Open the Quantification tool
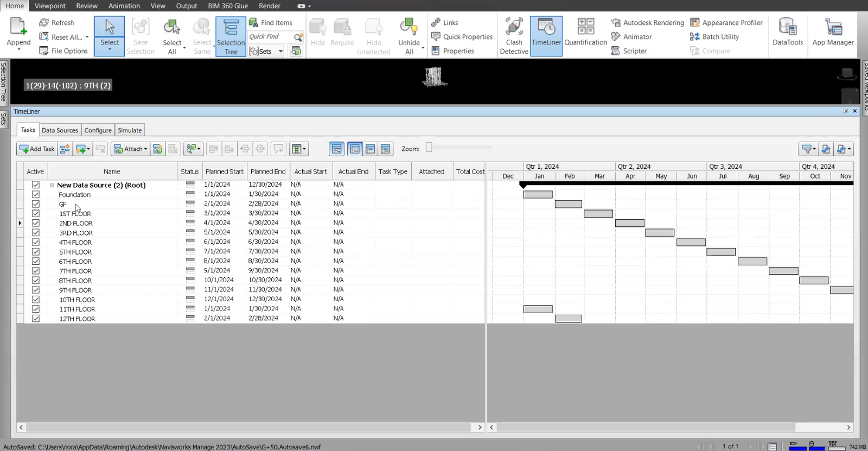 click(585, 33)
